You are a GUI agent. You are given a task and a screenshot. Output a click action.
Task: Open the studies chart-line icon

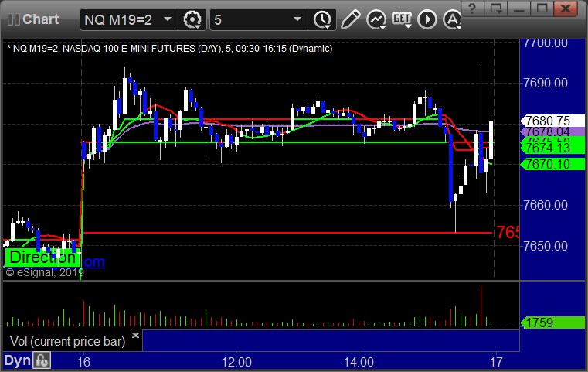click(x=376, y=19)
